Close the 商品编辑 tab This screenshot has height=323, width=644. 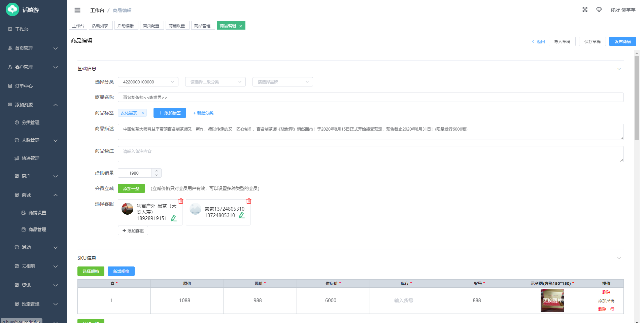[241, 26]
